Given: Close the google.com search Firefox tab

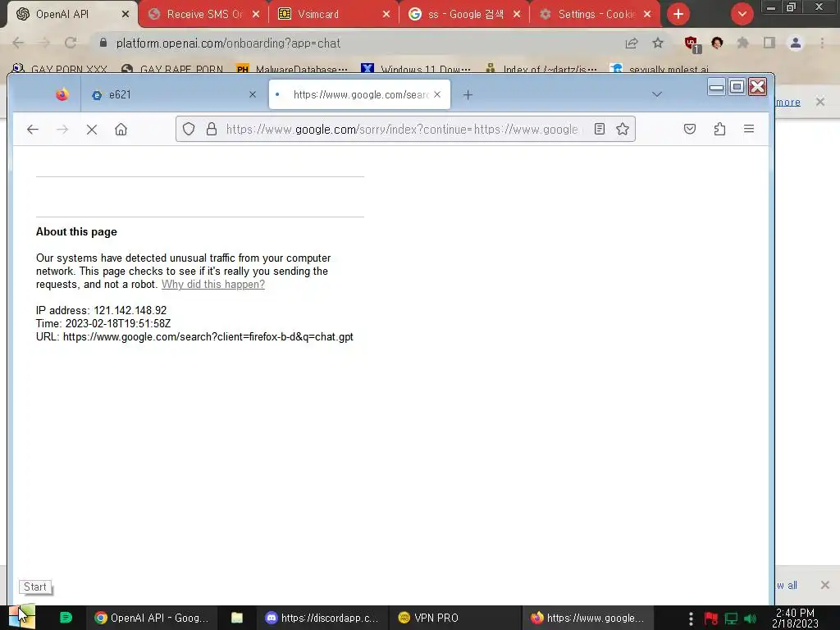Looking at the screenshot, I should (x=437, y=95).
